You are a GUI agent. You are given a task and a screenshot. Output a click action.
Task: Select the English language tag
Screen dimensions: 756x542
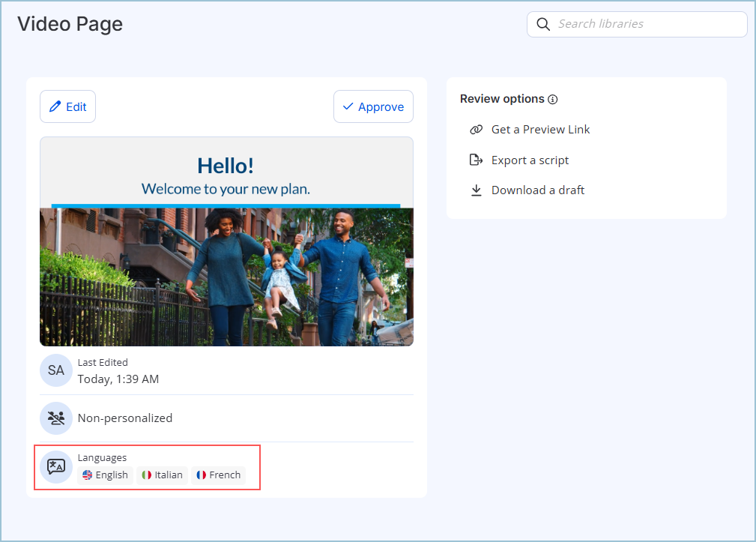[x=105, y=475]
